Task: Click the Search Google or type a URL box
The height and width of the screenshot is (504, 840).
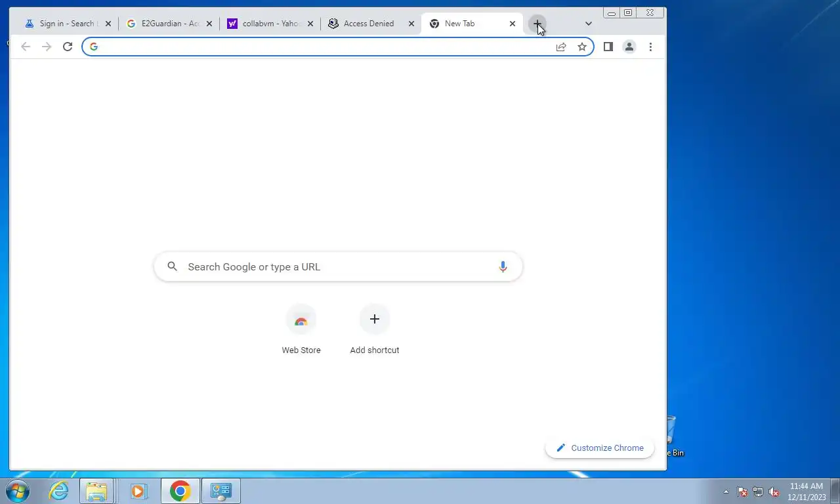Action: pyautogui.click(x=338, y=267)
